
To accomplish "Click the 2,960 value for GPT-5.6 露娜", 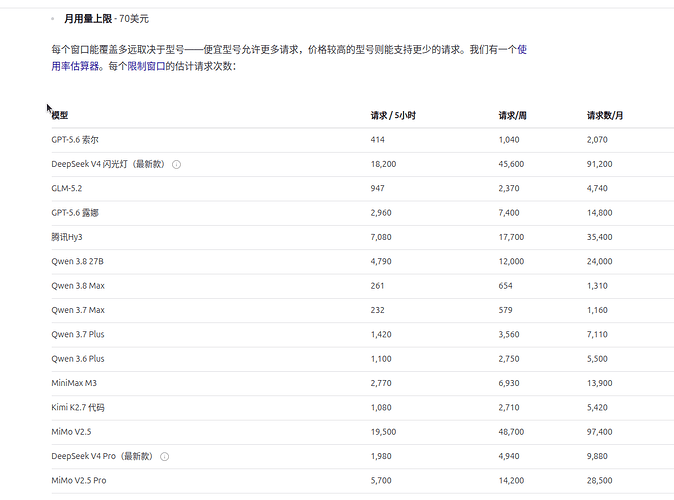I will point(381,213).
